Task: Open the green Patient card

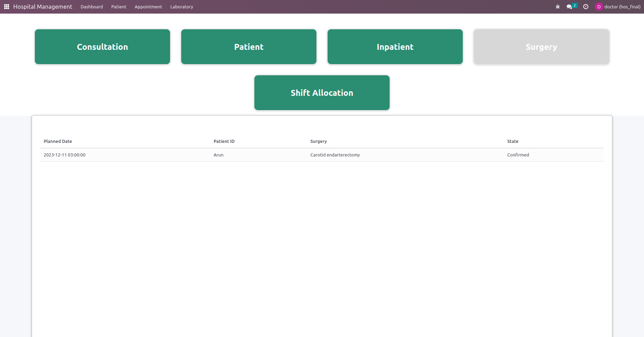Action: (249, 47)
